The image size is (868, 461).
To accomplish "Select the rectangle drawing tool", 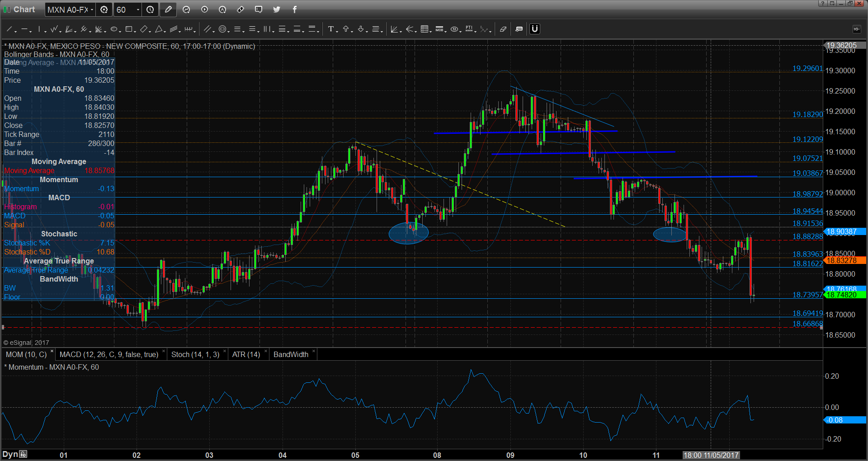I will coord(128,29).
